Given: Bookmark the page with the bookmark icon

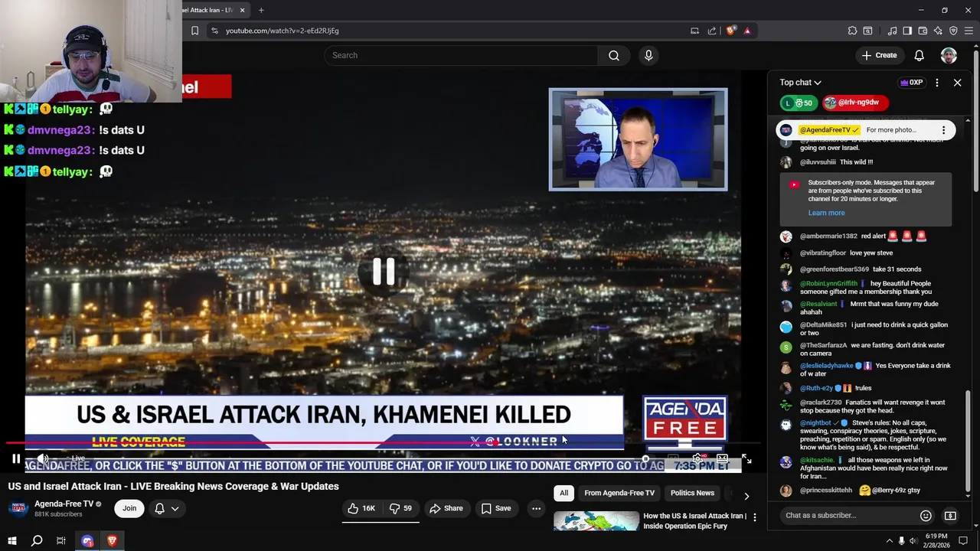Looking at the screenshot, I should pyautogui.click(x=194, y=31).
